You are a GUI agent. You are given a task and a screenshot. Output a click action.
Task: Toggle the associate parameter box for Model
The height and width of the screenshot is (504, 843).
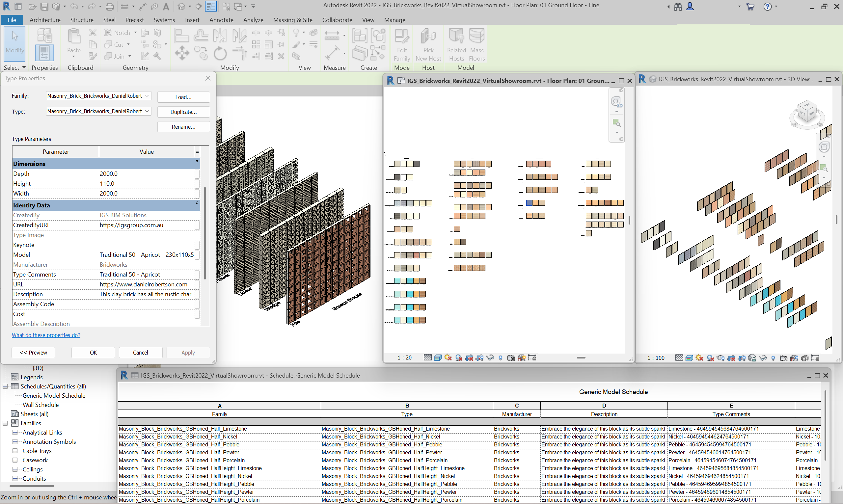coord(197,255)
